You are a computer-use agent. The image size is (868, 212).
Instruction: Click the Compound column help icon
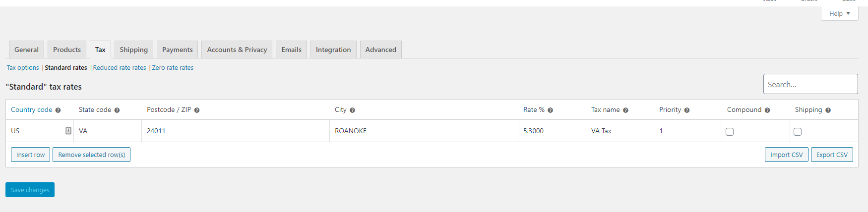767,110
